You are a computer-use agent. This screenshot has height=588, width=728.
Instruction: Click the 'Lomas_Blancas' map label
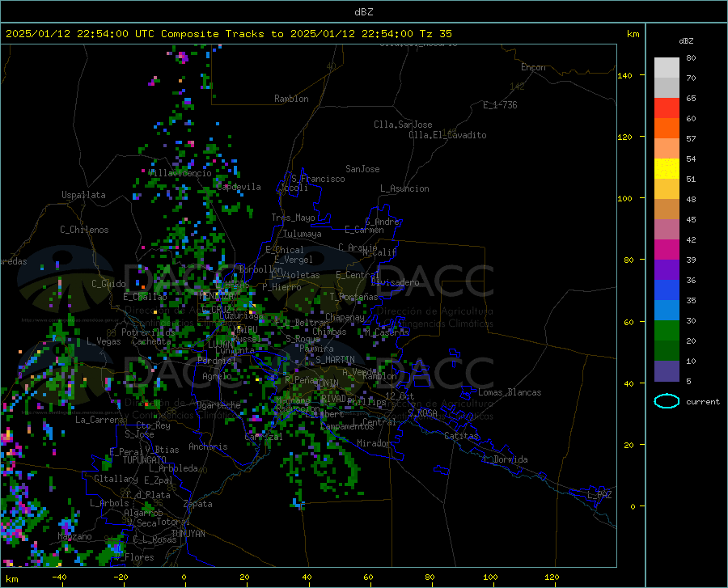(510, 392)
